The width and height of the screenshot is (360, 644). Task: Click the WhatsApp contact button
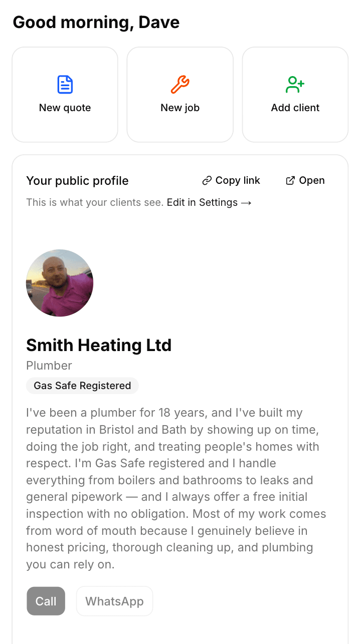[114, 601]
